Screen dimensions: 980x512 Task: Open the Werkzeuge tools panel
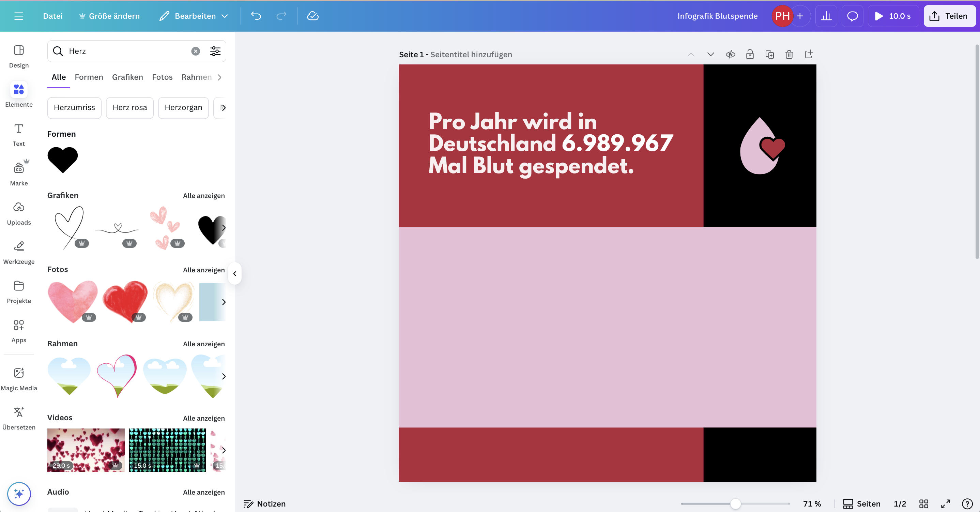(x=19, y=252)
